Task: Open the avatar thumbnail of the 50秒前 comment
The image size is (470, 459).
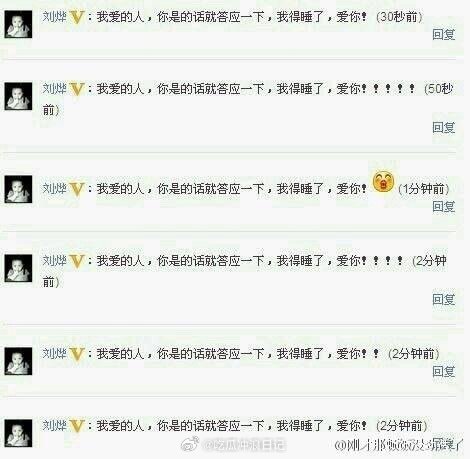Action: click(x=18, y=96)
